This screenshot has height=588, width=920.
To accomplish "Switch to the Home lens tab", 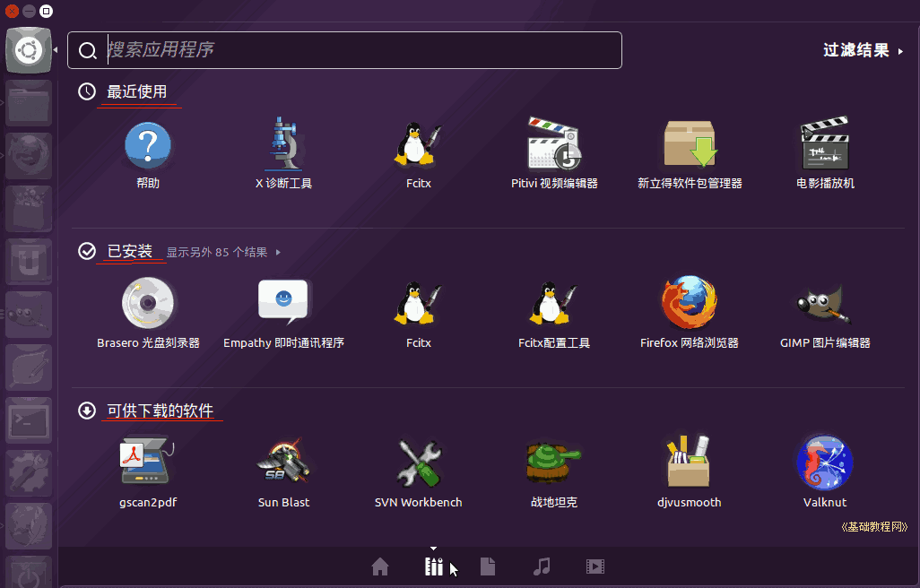I will coord(380,566).
